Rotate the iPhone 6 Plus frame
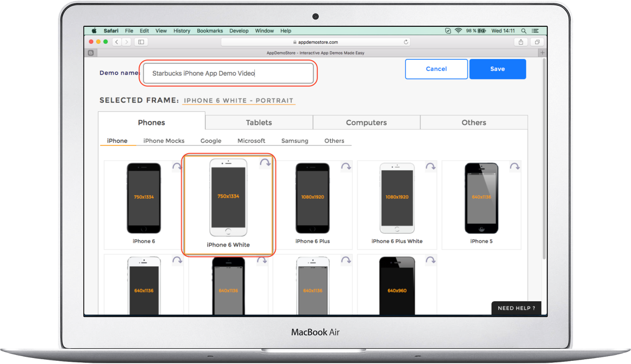Screen dimensions: 631x364 point(346,167)
